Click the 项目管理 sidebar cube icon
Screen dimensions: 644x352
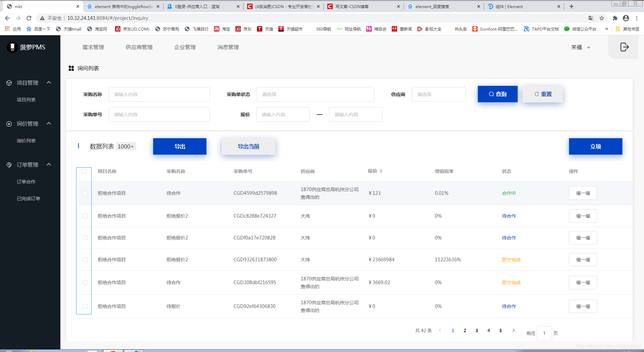click(x=9, y=83)
